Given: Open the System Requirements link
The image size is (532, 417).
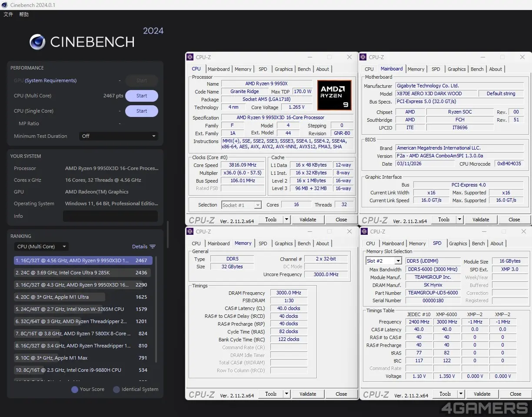Looking at the screenshot, I should (50, 80).
